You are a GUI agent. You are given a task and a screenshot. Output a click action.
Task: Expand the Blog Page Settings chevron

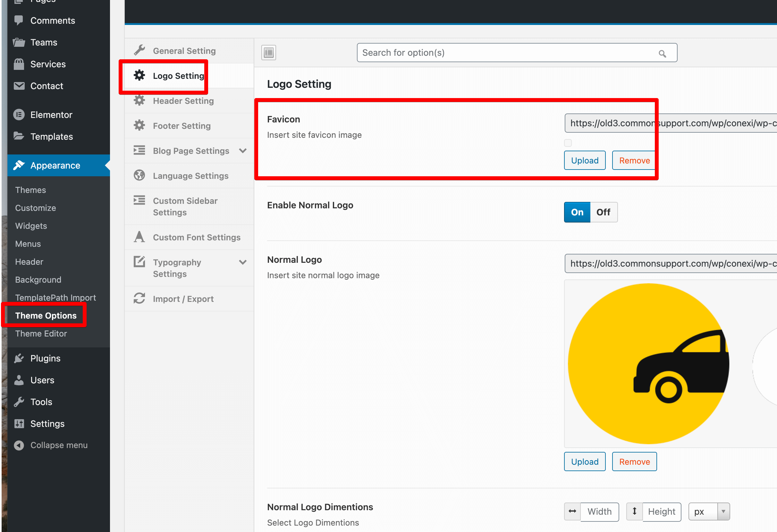243,151
